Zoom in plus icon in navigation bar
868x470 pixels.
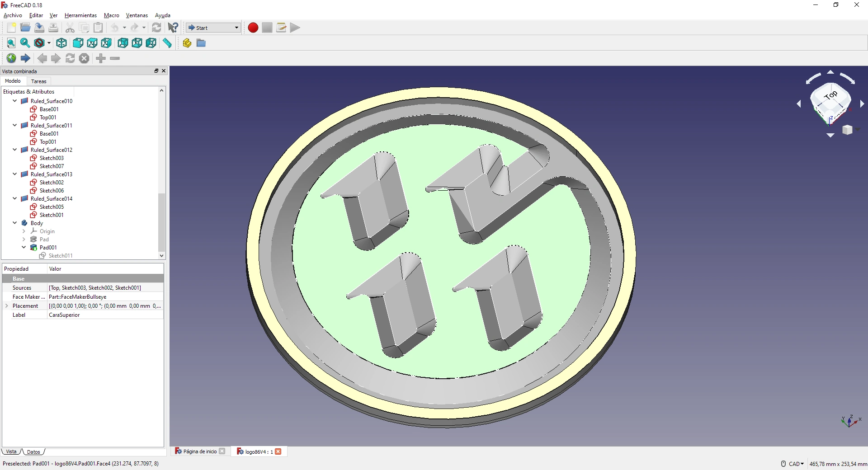point(101,58)
